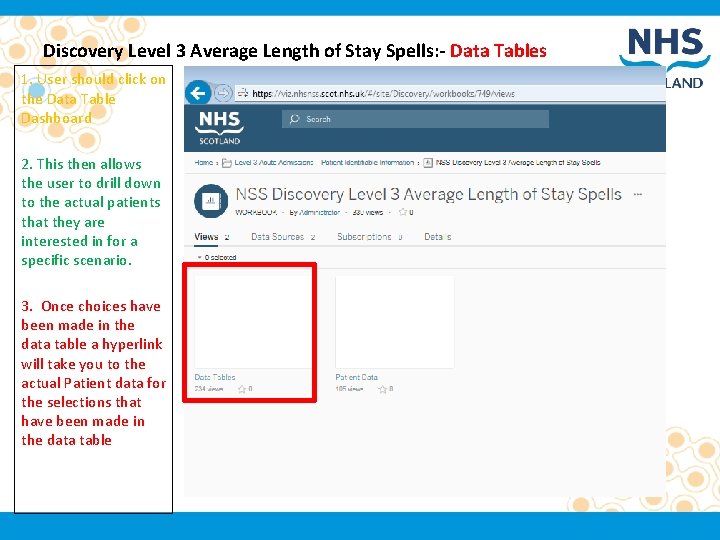The width and height of the screenshot is (720, 540).
Task: Open the Details tab
Action: coord(438,237)
